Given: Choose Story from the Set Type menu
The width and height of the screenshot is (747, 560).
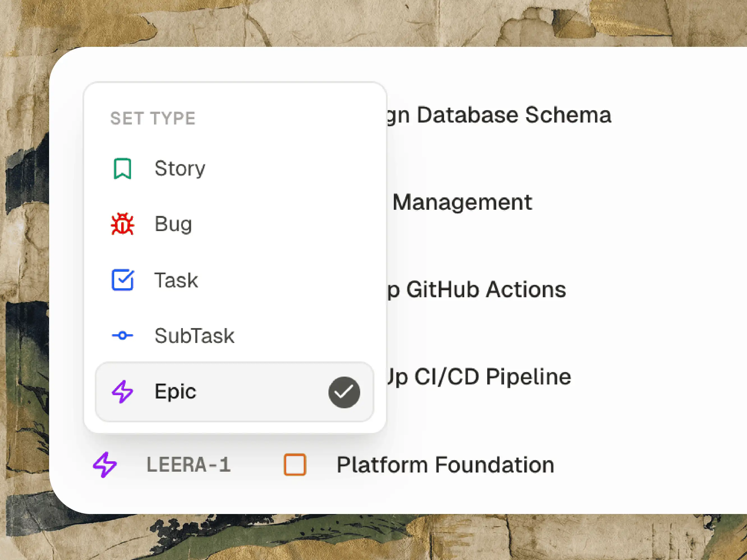Looking at the screenshot, I should (x=180, y=169).
